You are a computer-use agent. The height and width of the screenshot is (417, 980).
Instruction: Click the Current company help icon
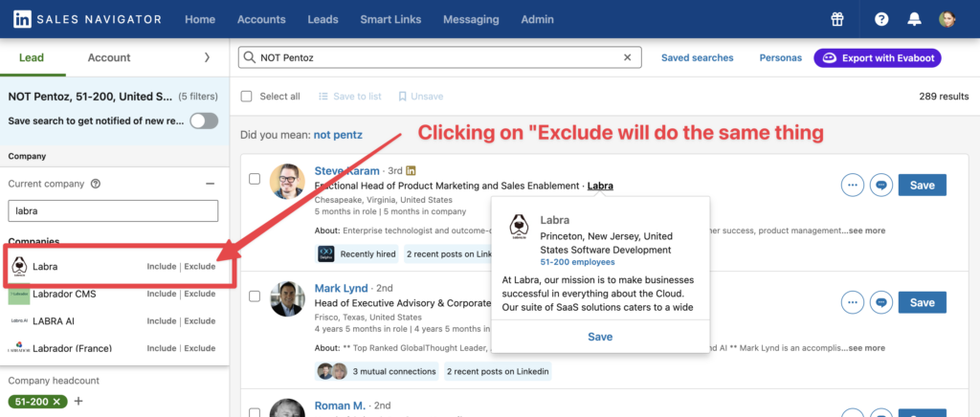point(96,184)
